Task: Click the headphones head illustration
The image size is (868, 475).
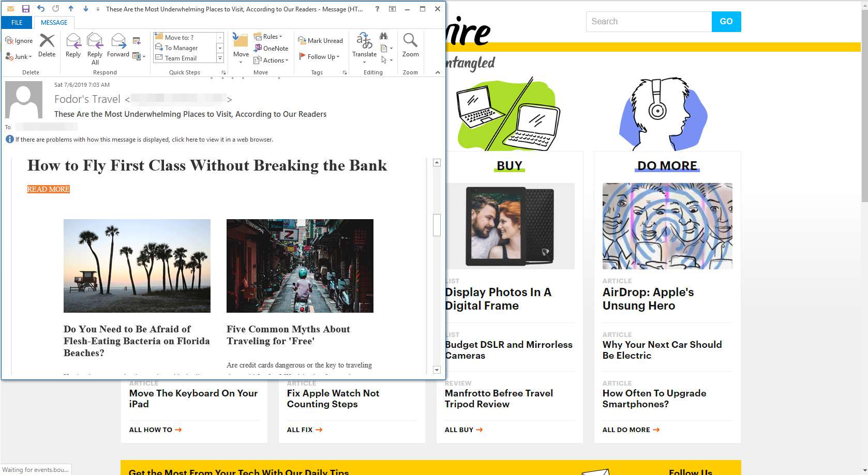Action: 663,114
